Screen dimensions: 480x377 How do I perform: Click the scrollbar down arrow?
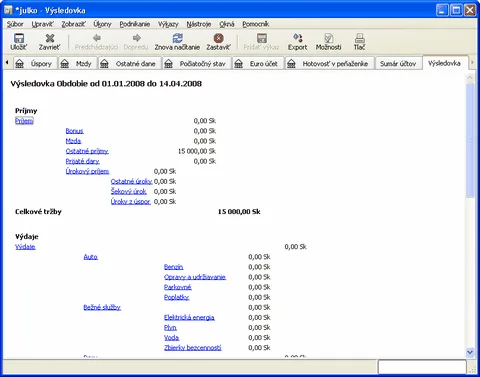point(470,352)
